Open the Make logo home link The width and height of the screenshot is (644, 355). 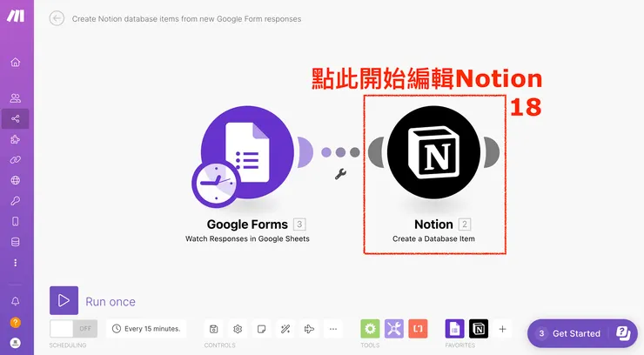(x=16, y=16)
